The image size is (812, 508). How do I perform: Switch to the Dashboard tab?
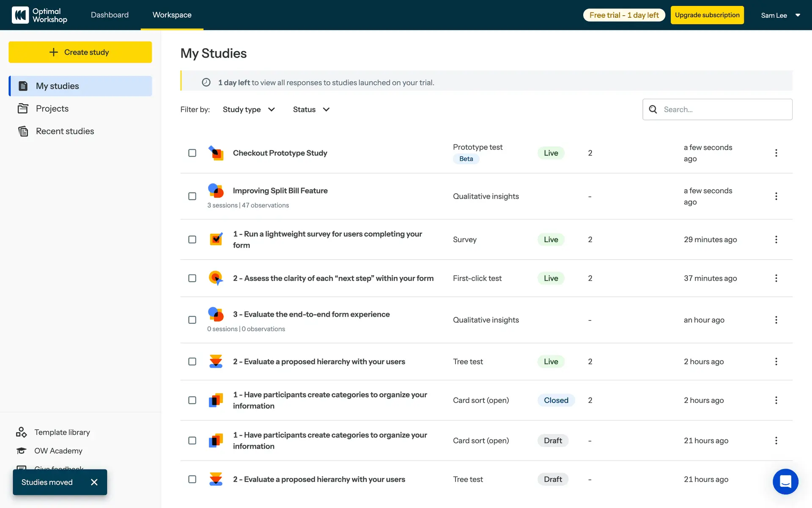(x=110, y=15)
